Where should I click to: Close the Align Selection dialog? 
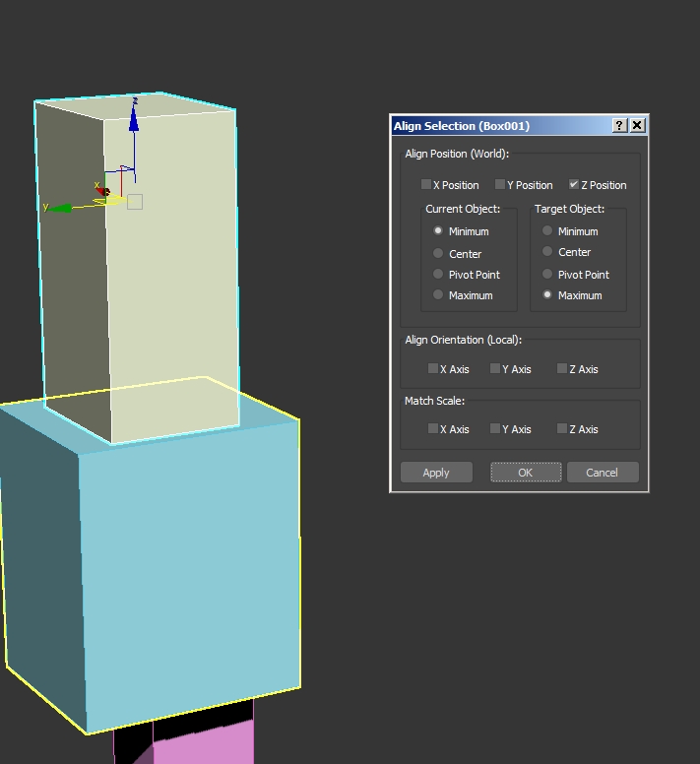click(x=637, y=126)
